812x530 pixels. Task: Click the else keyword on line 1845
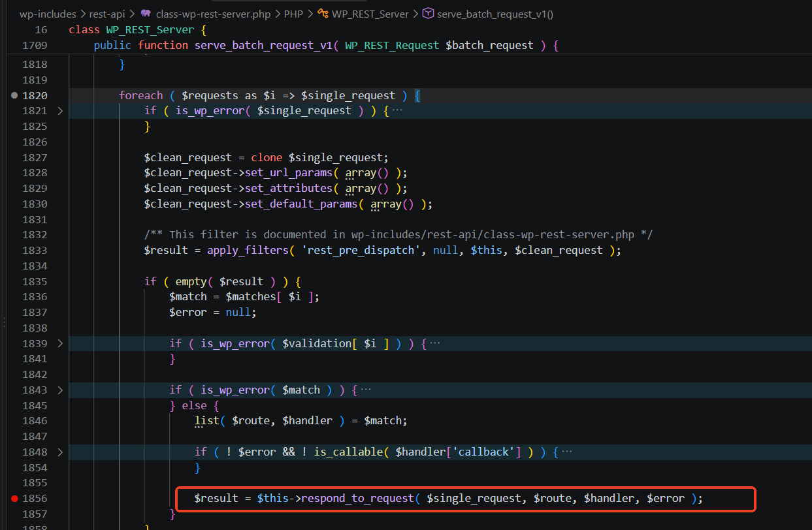(x=195, y=405)
